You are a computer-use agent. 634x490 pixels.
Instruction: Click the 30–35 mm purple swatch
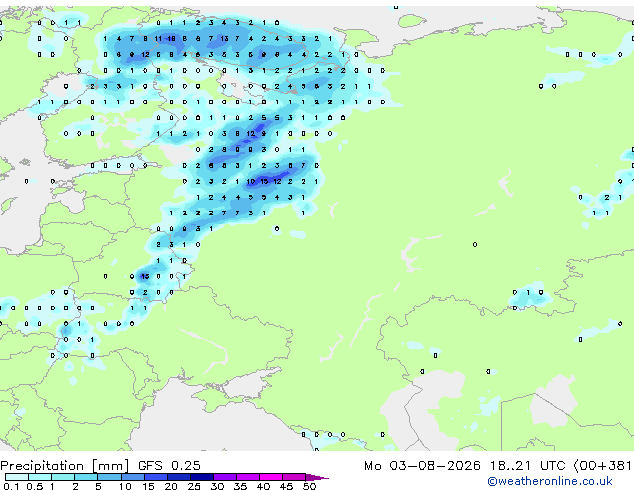[224, 477]
